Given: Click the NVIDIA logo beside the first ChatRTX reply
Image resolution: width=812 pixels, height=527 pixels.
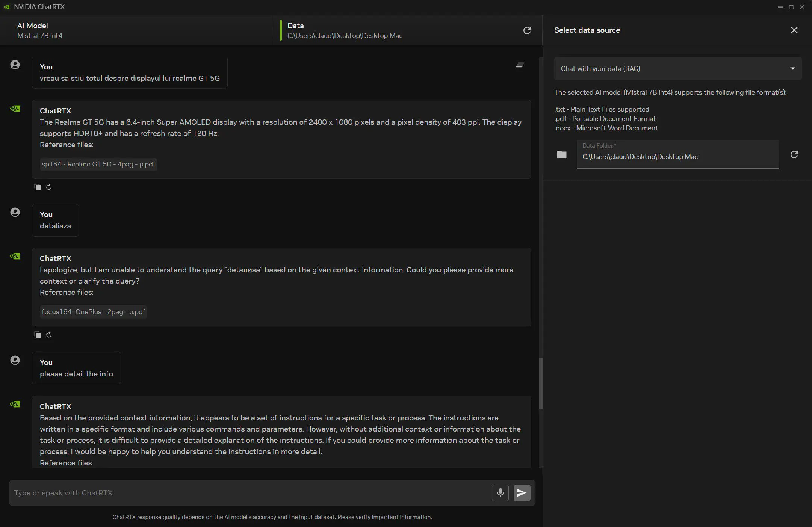Looking at the screenshot, I should 15,109.
